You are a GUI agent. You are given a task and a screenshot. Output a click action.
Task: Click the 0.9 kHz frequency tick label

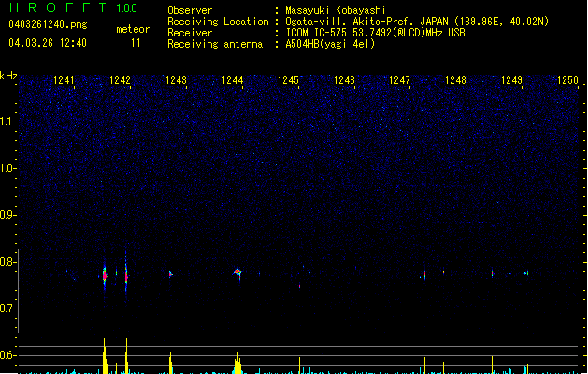coord(7,215)
